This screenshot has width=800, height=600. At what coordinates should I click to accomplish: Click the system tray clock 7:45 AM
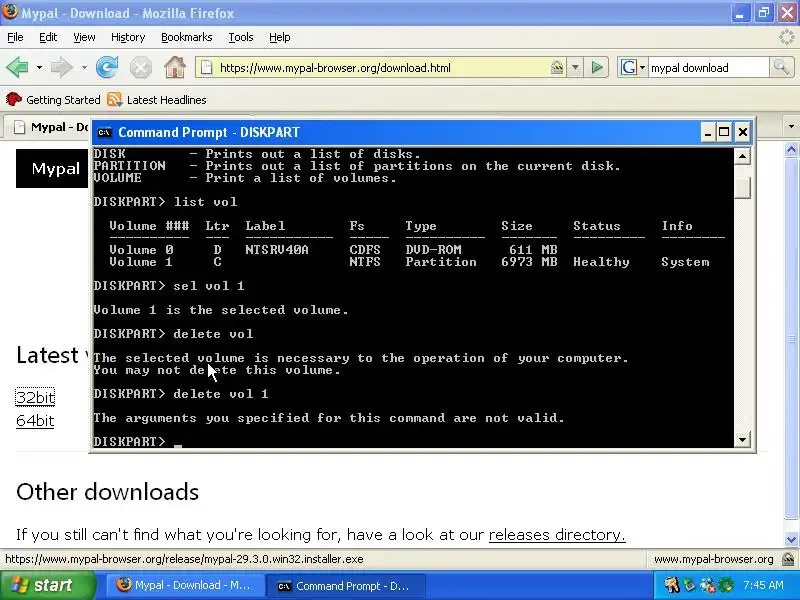coord(763,585)
